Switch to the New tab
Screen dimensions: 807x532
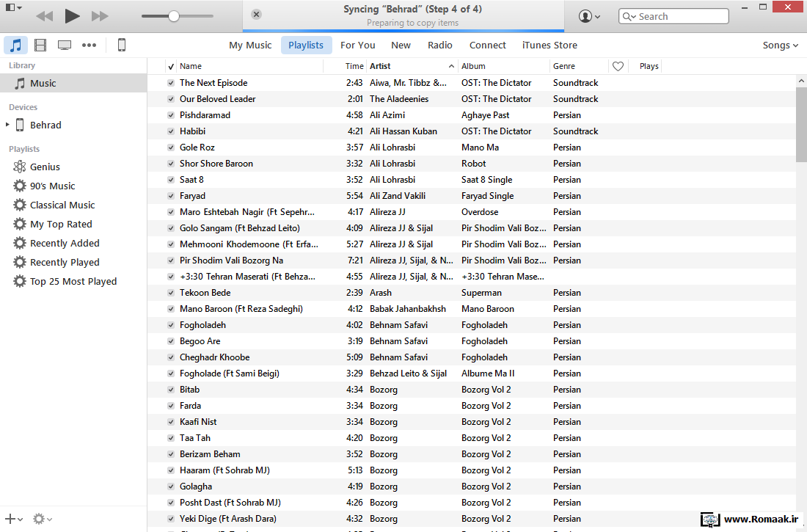401,45
